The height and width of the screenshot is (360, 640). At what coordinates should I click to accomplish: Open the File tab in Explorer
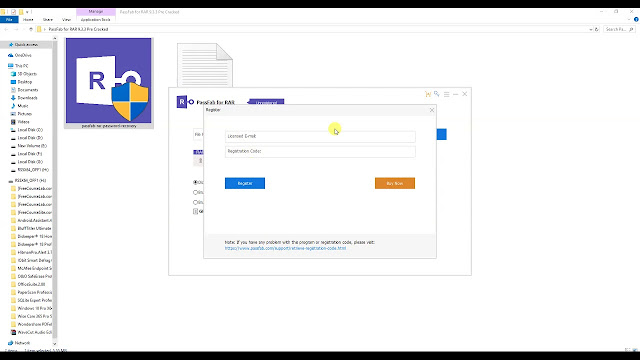pos(9,20)
